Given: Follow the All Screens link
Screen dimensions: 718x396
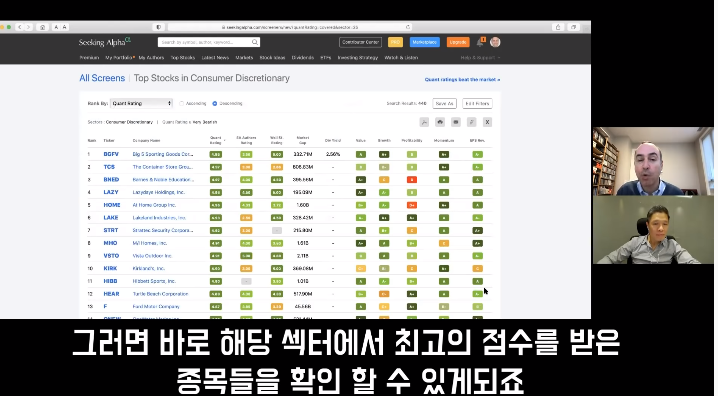Looking at the screenshot, I should (102, 78).
